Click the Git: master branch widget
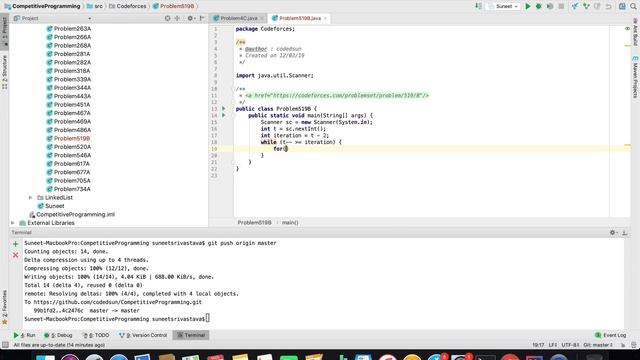This screenshot has width=640, height=360. [x=598, y=345]
